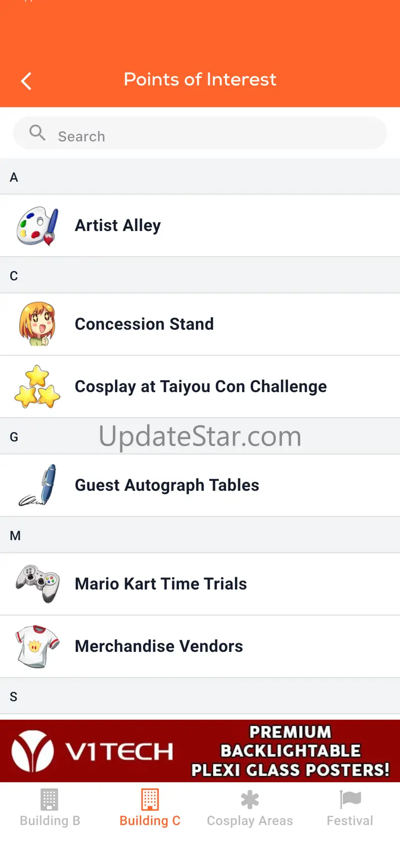Tap the game controller Mario Kart icon

[x=37, y=584]
